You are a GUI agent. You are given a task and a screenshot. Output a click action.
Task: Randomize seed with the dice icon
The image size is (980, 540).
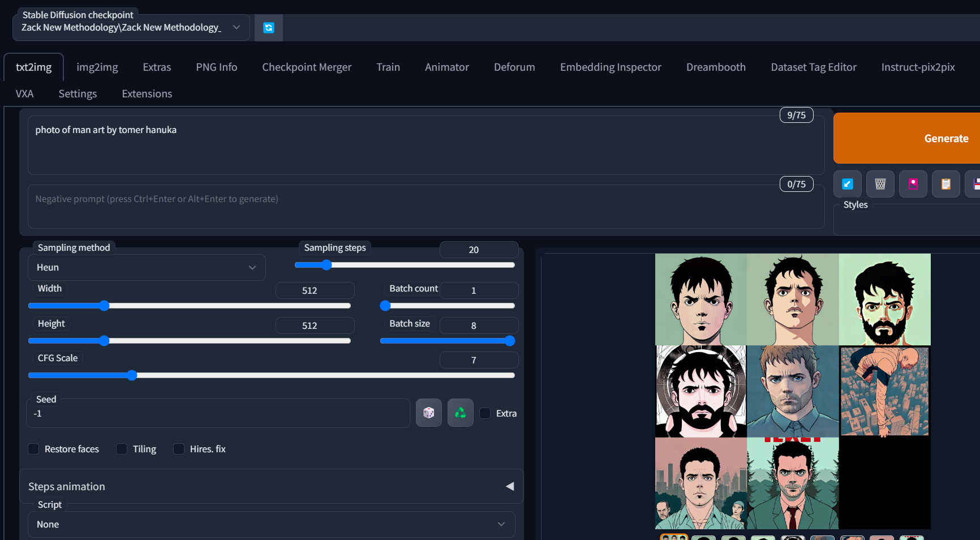coord(429,413)
